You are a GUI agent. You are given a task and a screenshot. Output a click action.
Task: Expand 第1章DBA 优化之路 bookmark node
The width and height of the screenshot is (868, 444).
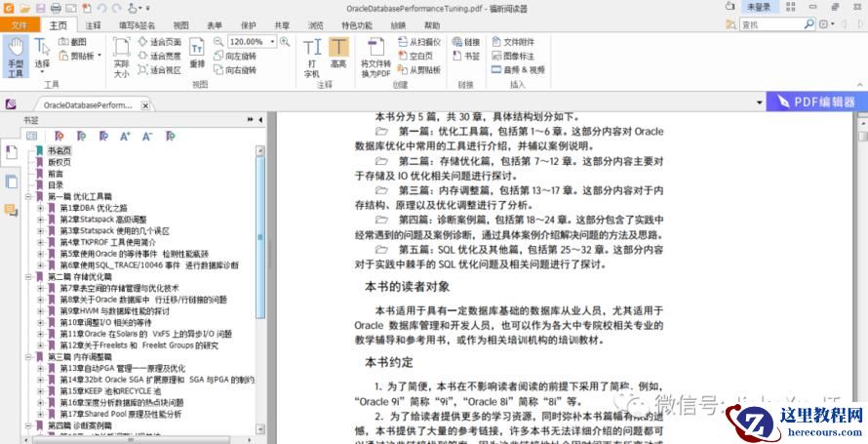(40, 208)
